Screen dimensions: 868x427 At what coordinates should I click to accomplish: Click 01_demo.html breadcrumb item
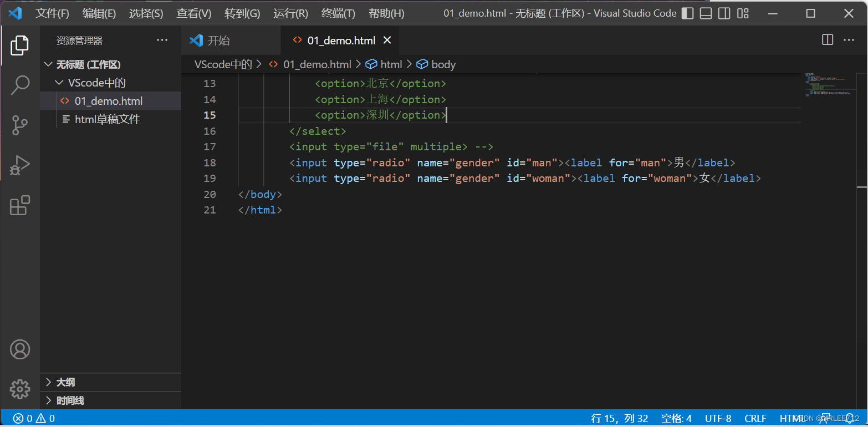(x=310, y=64)
